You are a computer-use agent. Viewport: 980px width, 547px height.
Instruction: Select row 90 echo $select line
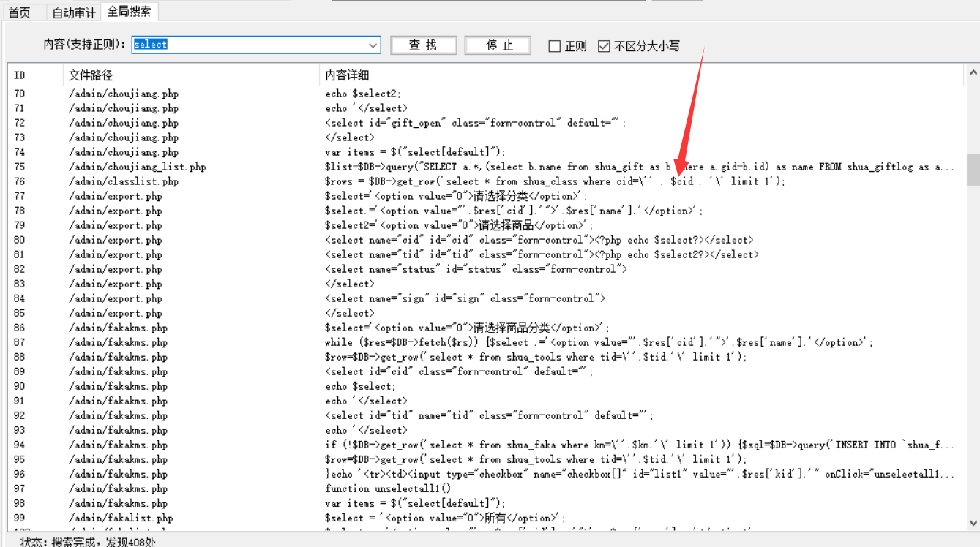click(x=360, y=386)
